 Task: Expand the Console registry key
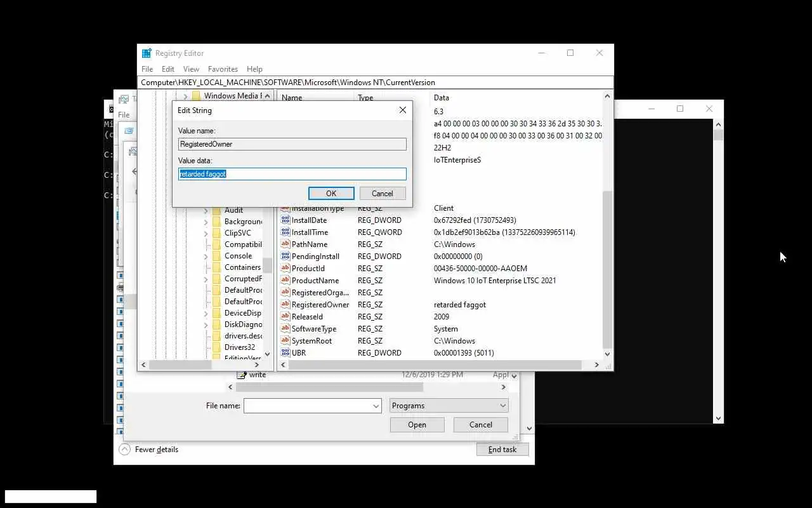click(x=206, y=256)
